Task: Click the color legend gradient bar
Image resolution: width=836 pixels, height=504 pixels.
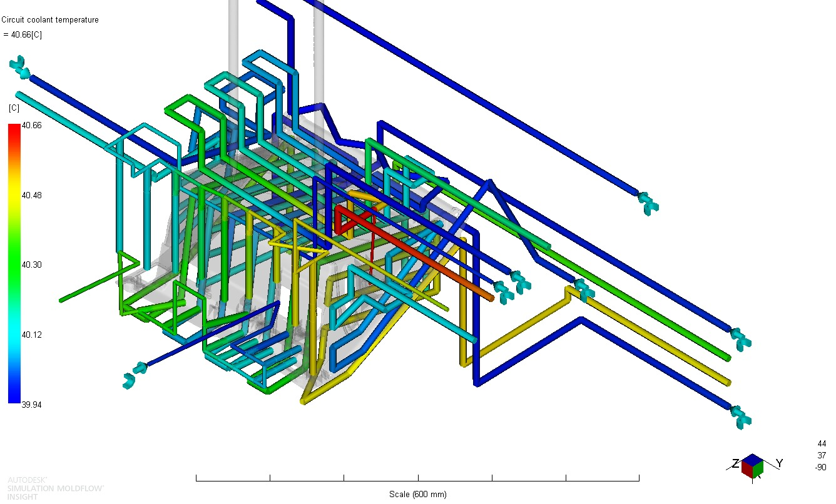Action: point(14,263)
